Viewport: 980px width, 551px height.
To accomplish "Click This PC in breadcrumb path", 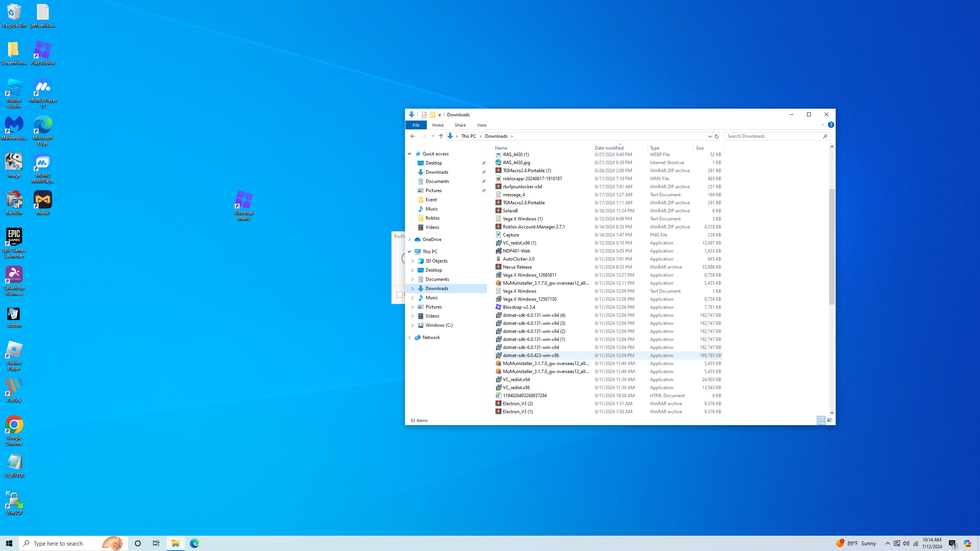I will pyautogui.click(x=469, y=136).
